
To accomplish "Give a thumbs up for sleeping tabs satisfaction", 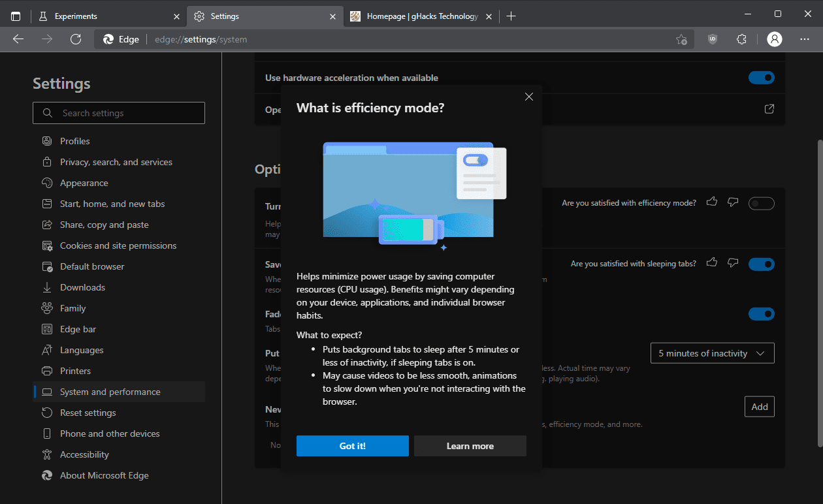I will [x=712, y=263].
